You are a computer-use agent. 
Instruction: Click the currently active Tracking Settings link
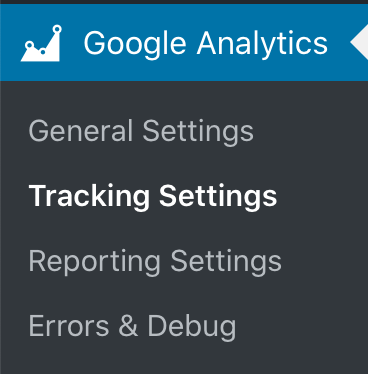point(153,196)
